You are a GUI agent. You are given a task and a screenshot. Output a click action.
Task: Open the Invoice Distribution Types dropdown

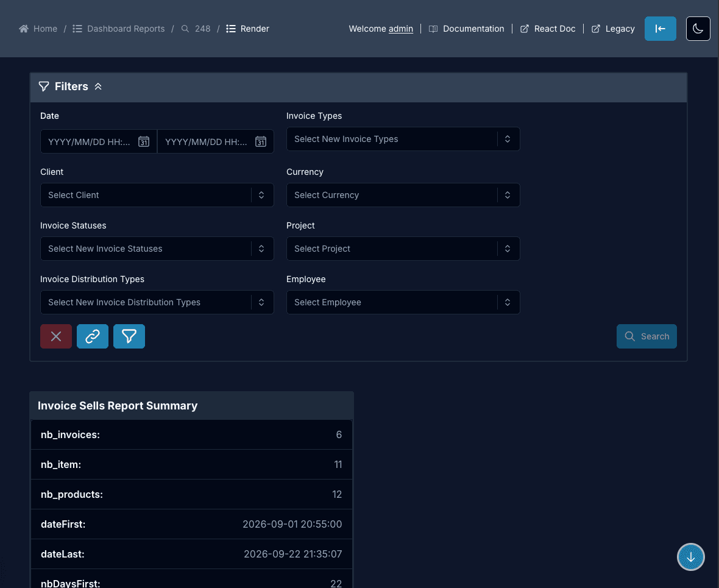pos(157,302)
